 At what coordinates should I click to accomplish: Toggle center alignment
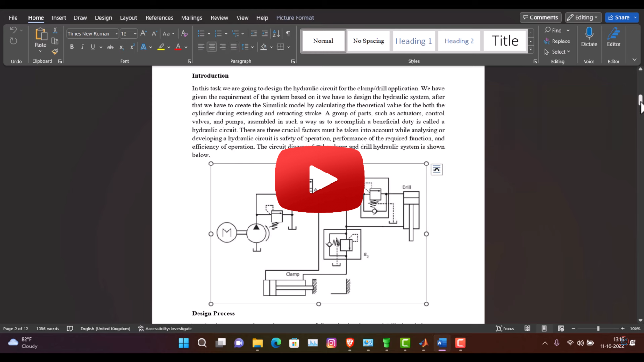coord(212,47)
